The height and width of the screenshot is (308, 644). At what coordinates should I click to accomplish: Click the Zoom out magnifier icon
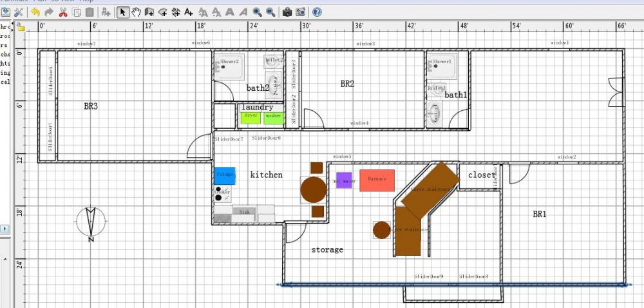[x=270, y=12]
